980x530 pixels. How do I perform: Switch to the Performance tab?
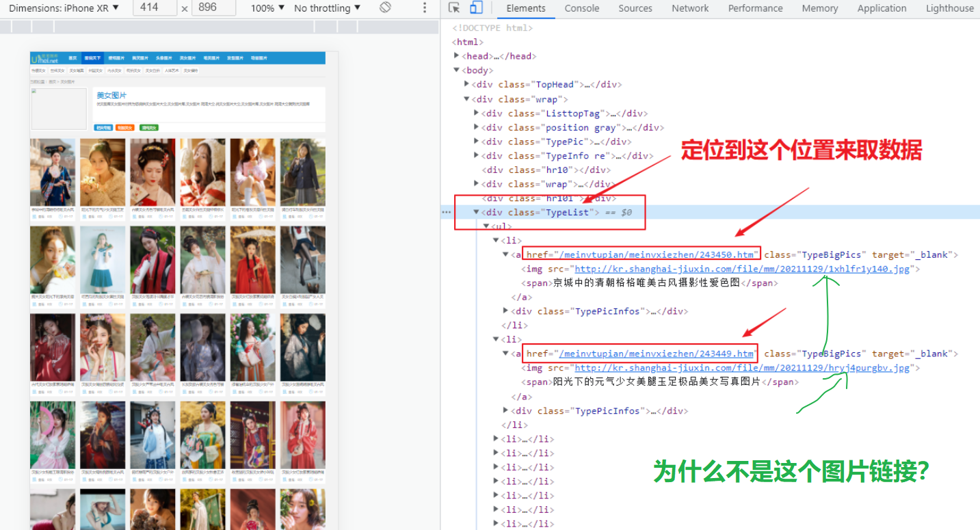pos(755,8)
